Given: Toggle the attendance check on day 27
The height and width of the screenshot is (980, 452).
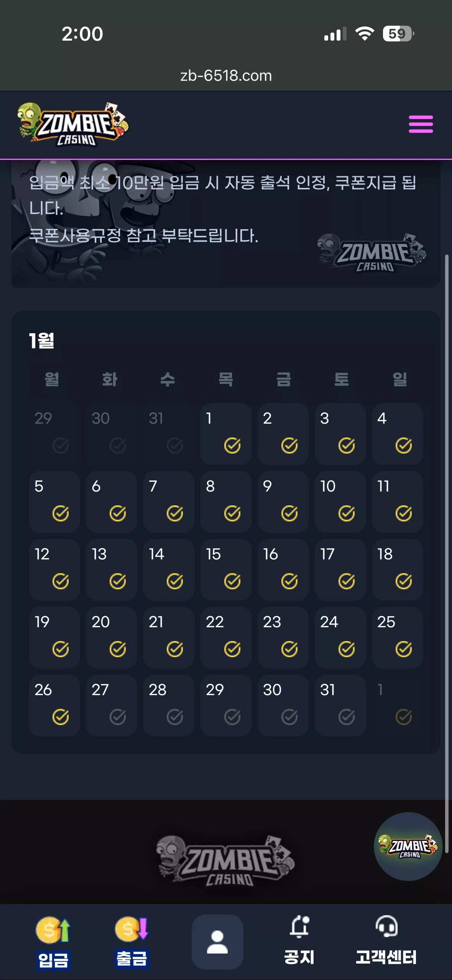Looking at the screenshot, I should click(117, 717).
